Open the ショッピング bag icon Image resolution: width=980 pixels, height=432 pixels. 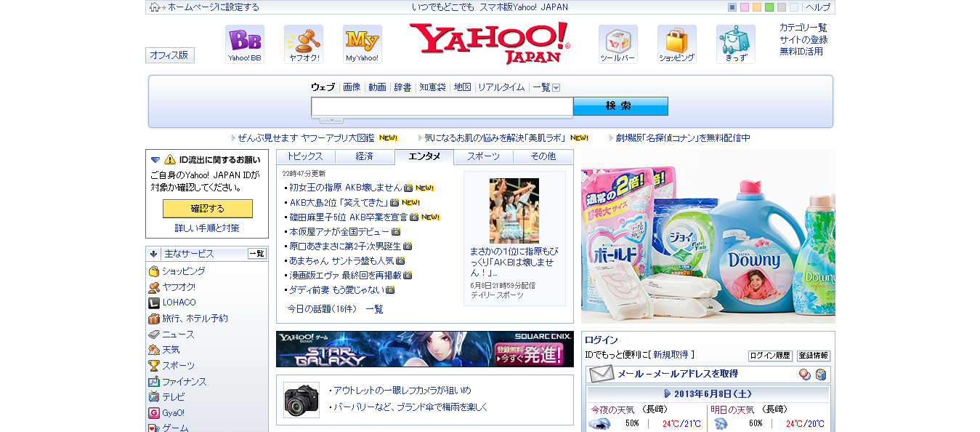pyautogui.click(x=677, y=44)
